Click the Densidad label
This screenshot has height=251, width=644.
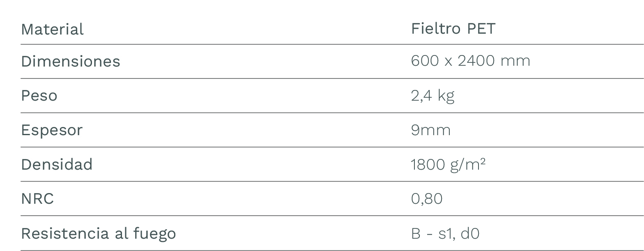point(57,164)
